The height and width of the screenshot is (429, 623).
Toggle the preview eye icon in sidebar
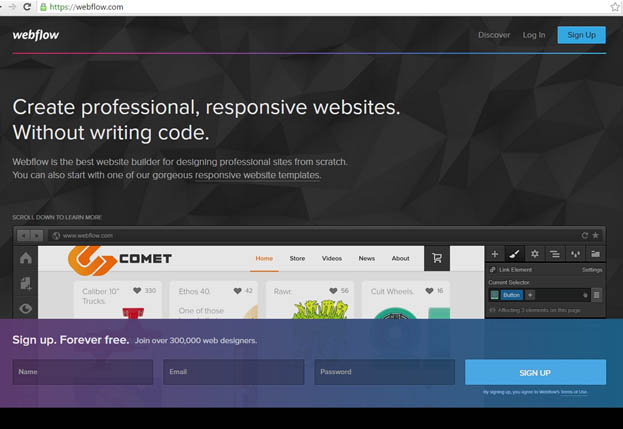pyautogui.click(x=26, y=308)
